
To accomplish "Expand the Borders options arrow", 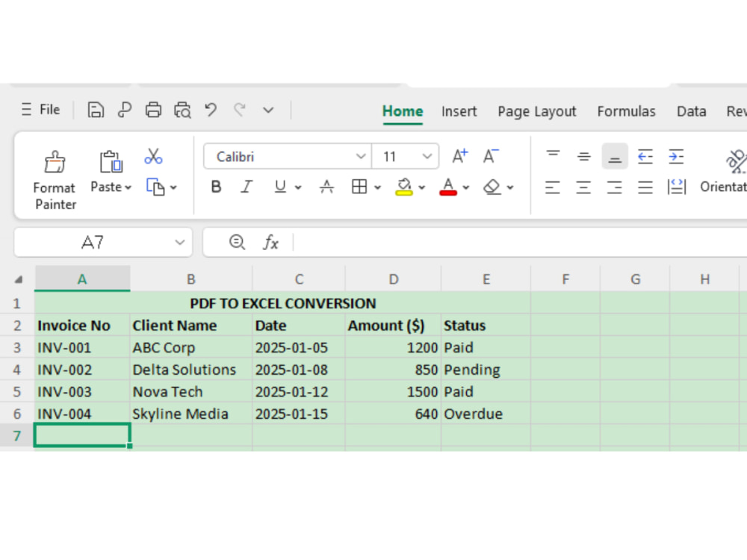I will pyautogui.click(x=378, y=187).
